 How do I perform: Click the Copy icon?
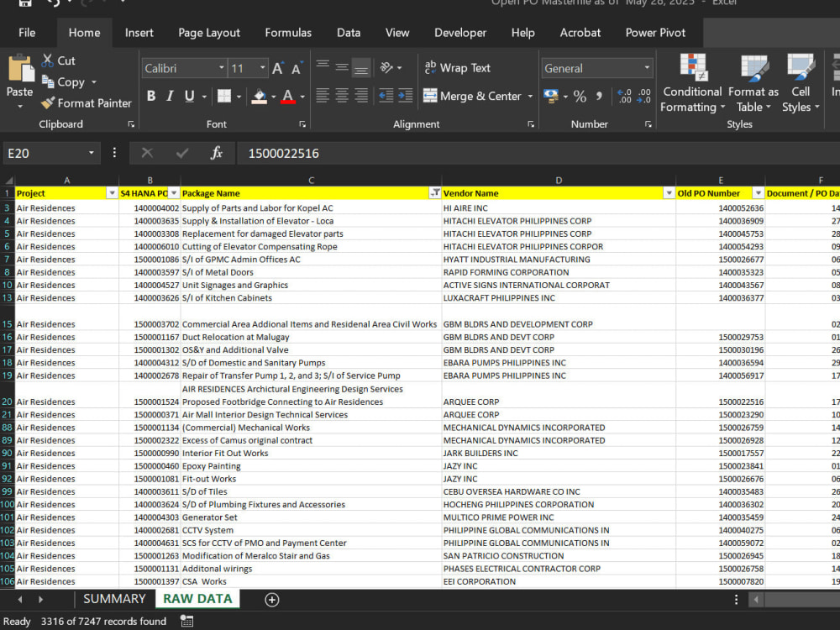[x=48, y=81]
